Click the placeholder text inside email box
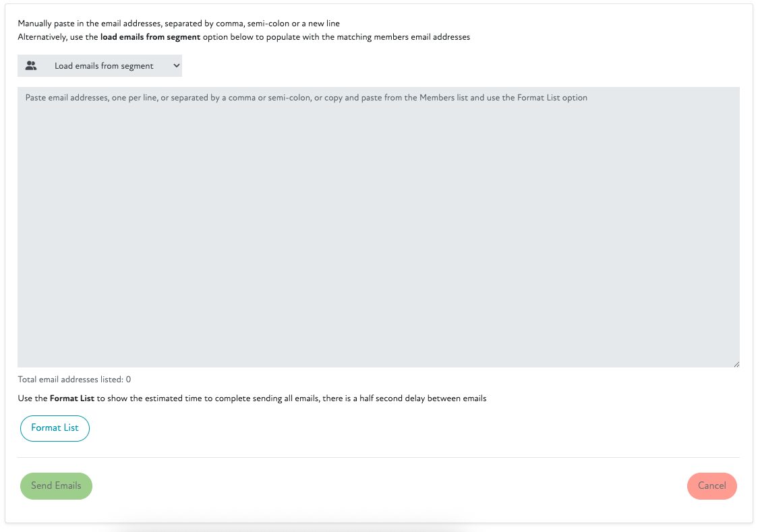The height and width of the screenshot is (532, 758). pos(304,97)
